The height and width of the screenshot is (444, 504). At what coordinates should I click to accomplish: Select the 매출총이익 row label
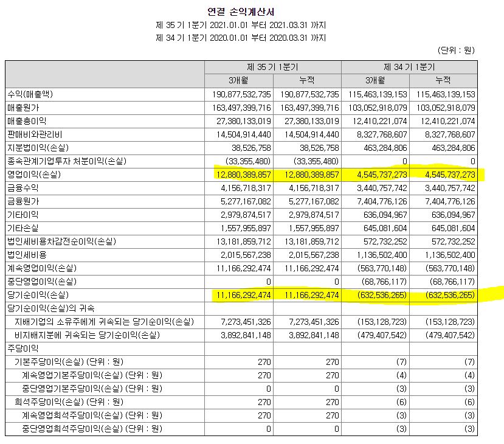tap(27, 121)
